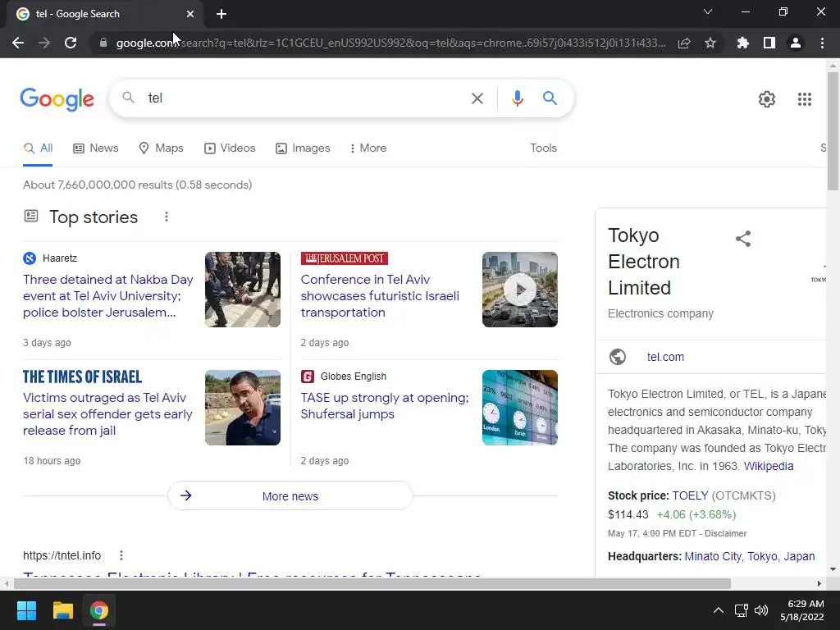
Task: Open Top stories options menu
Action: 167,217
